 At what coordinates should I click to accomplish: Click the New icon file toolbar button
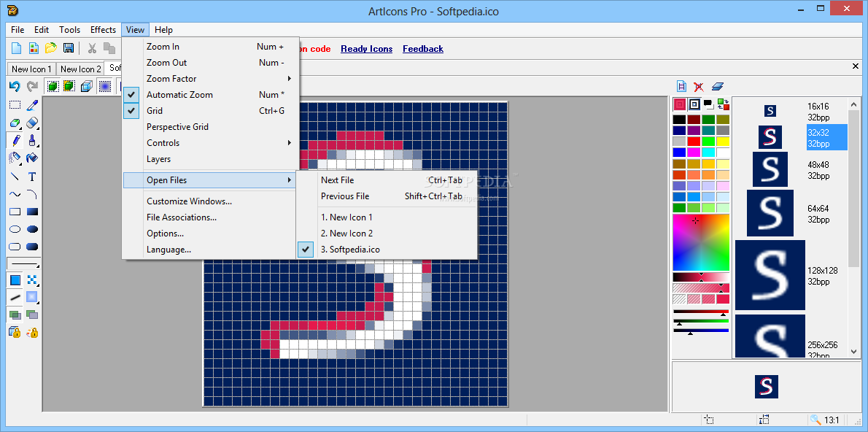(17, 48)
